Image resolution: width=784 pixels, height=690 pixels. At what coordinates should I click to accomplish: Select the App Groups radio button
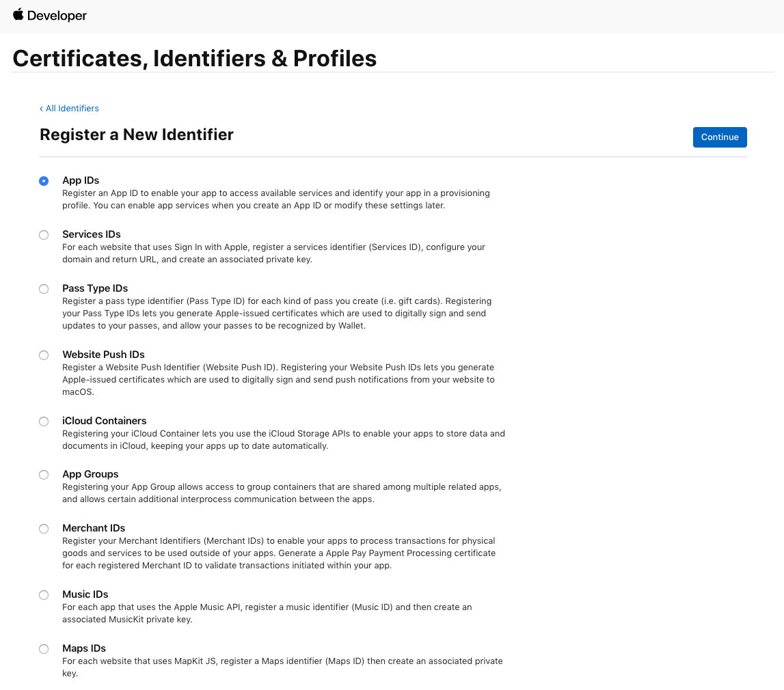point(44,475)
